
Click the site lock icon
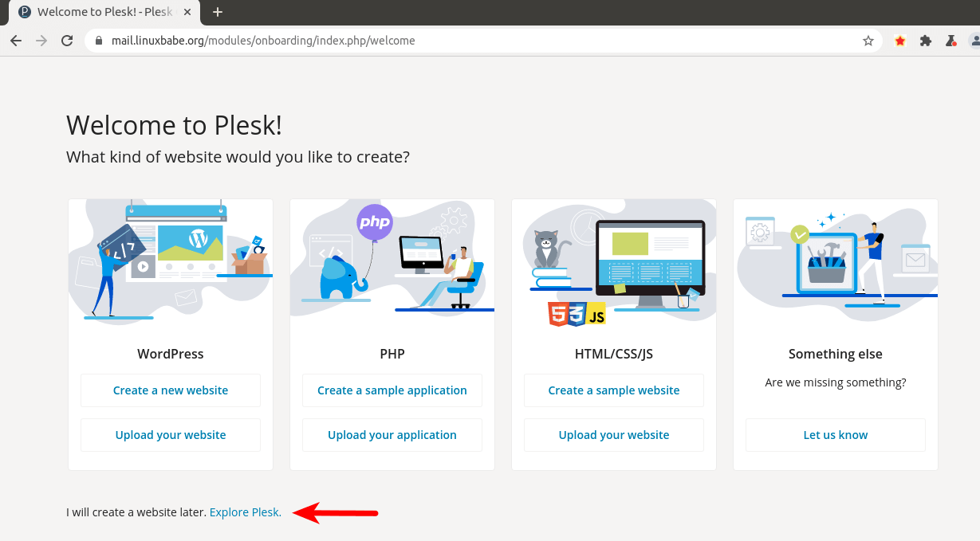(x=100, y=41)
